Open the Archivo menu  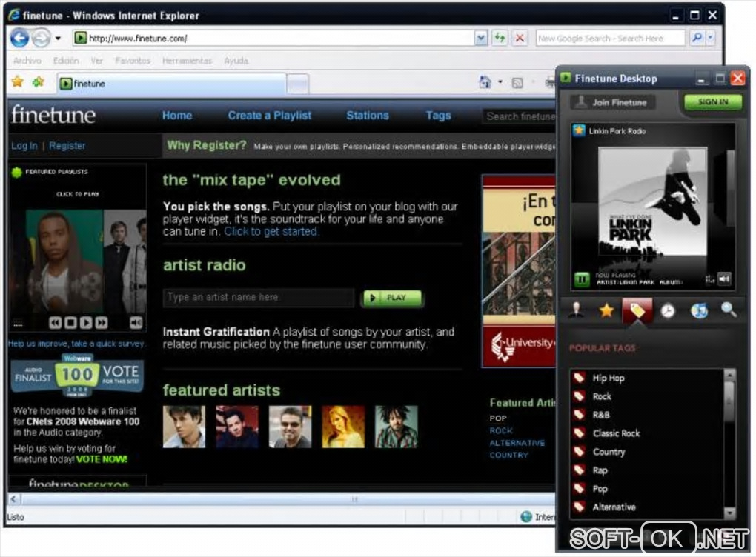pos(27,61)
